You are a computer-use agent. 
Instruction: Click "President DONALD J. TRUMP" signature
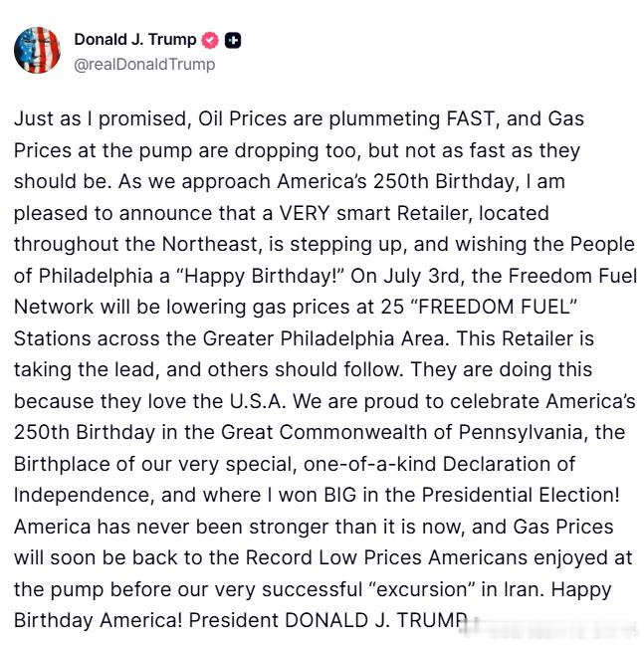pos(328,620)
